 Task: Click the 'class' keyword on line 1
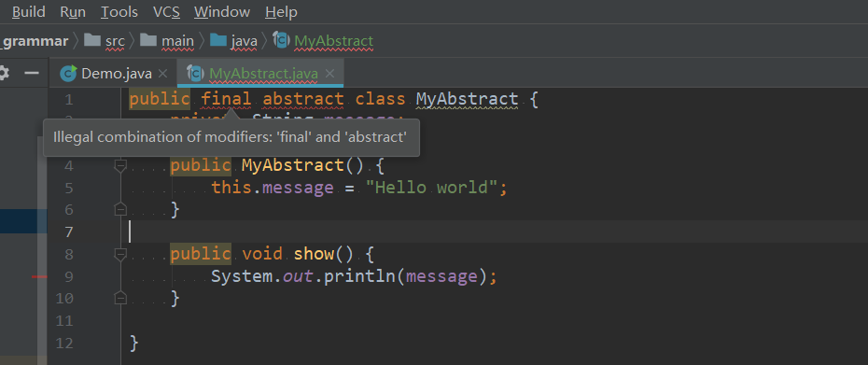pyautogui.click(x=380, y=99)
